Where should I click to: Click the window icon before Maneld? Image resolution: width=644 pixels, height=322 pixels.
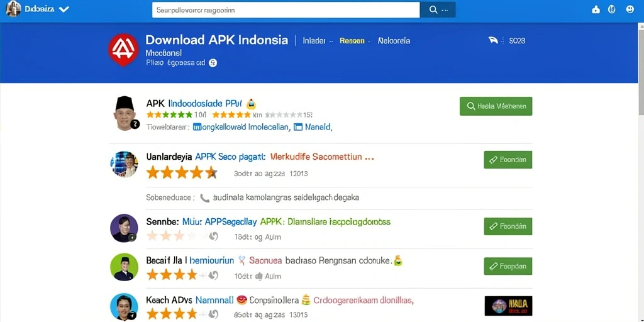point(298,127)
